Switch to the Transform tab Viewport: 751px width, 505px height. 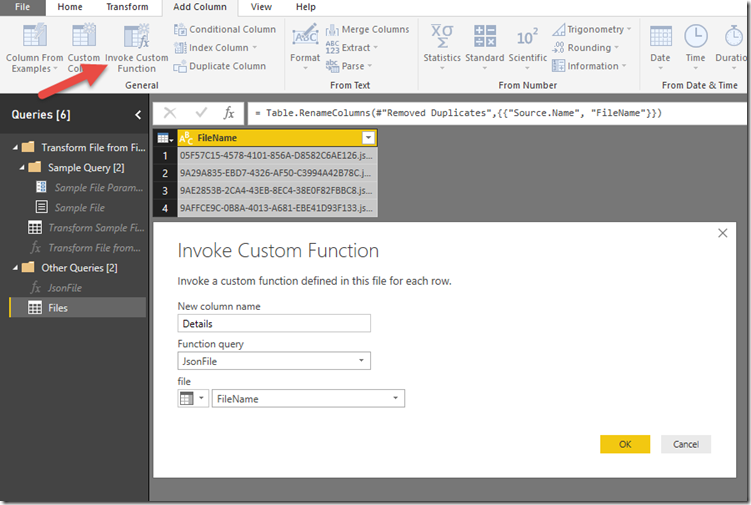coord(128,7)
